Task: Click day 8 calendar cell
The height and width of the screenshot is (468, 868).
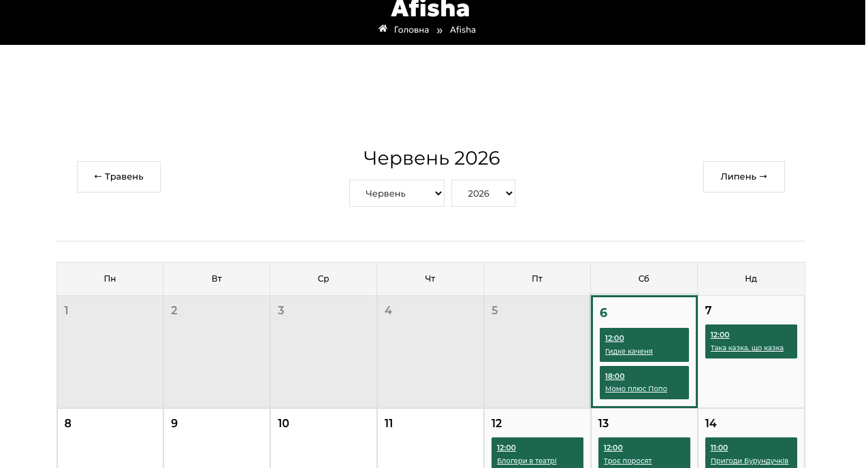Action: pyautogui.click(x=110, y=438)
